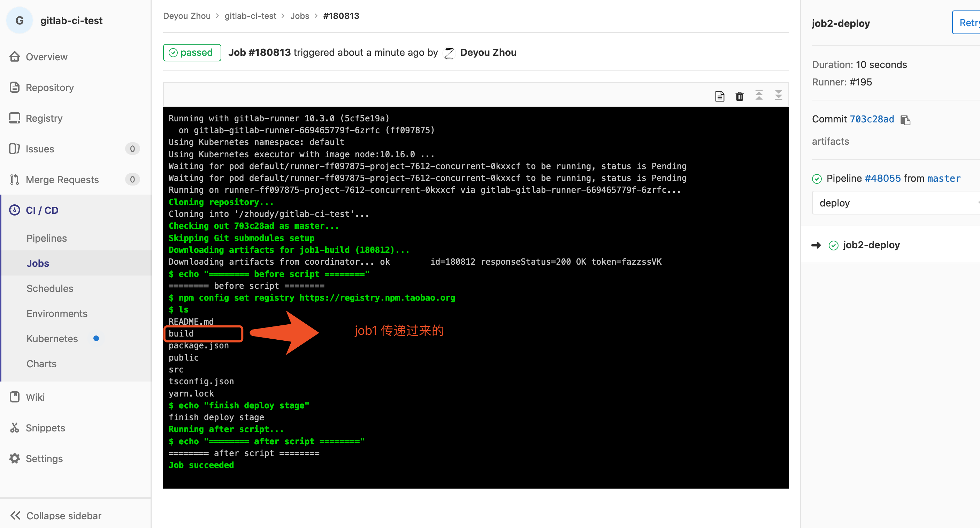980x528 pixels.
Task: Open Pipelines in the sidebar
Action: point(46,238)
